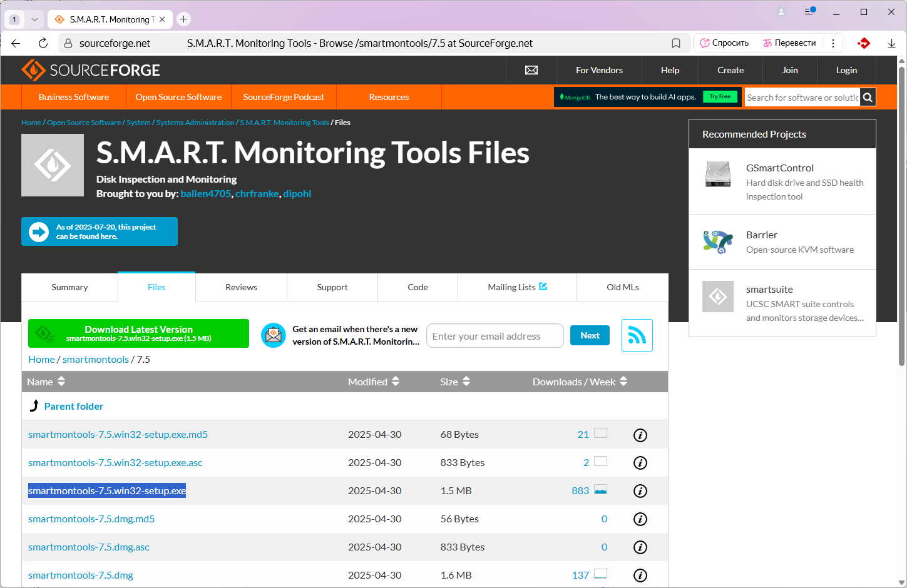This screenshot has height=588, width=907.
Task: Open the RSS feed icon button
Action: tap(637, 335)
